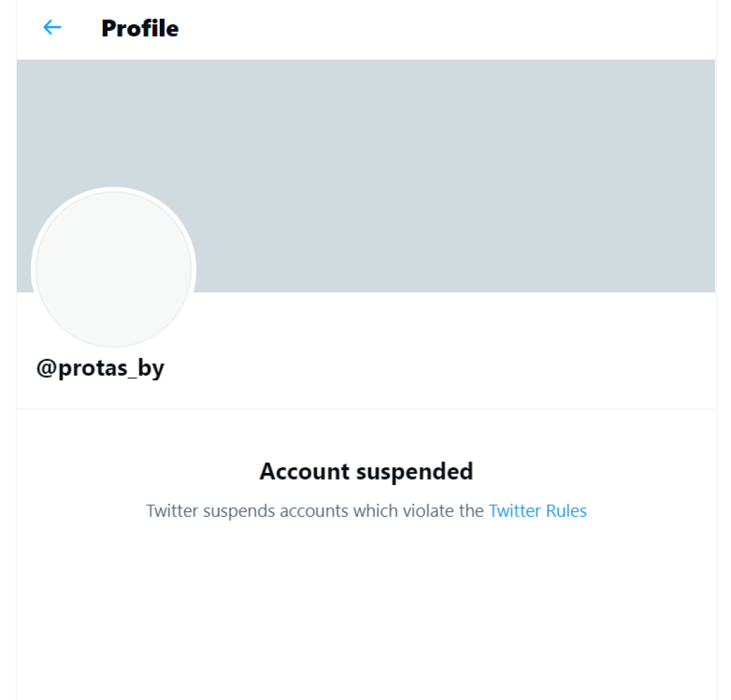Click the divider line below the username

click(366, 408)
